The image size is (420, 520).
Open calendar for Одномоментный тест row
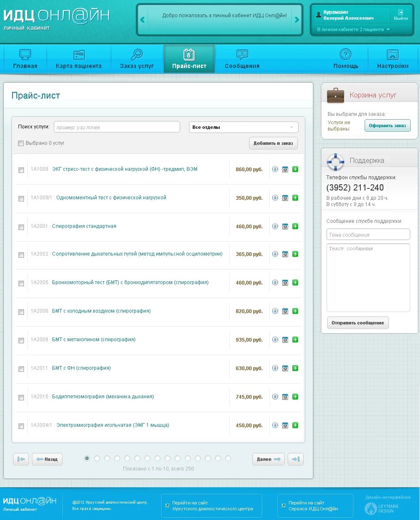(x=285, y=198)
